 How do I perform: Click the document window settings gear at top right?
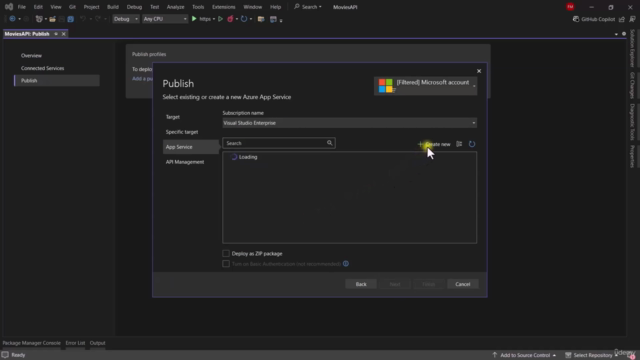[x=624, y=34]
